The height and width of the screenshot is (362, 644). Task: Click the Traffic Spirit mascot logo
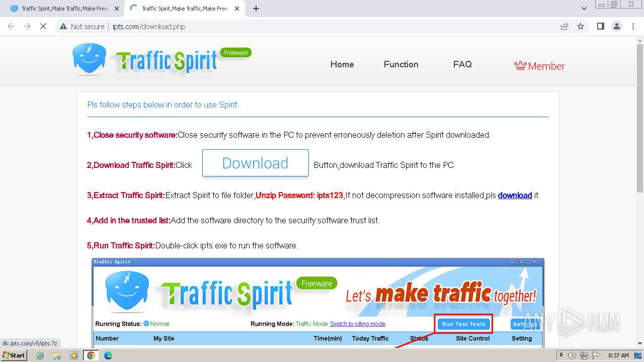click(x=89, y=59)
